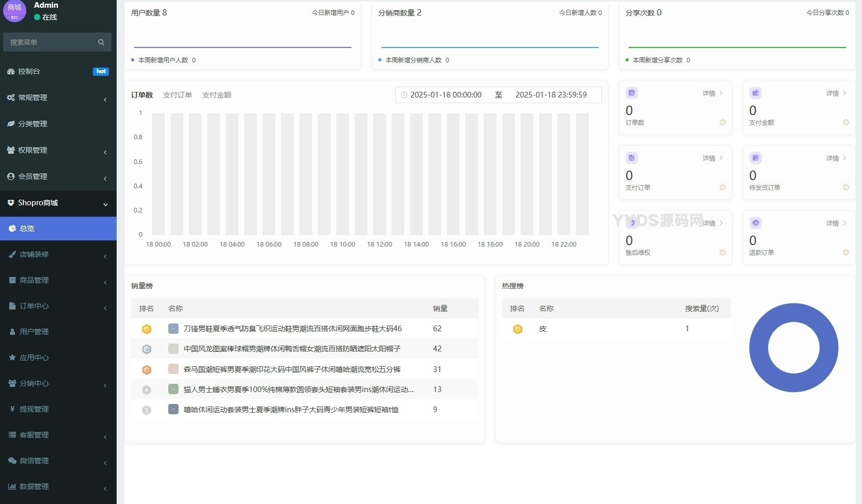This screenshot has width=862, height=504.
Task: Click the first-place gold medal in 销量榜
Action: point(147,329)
